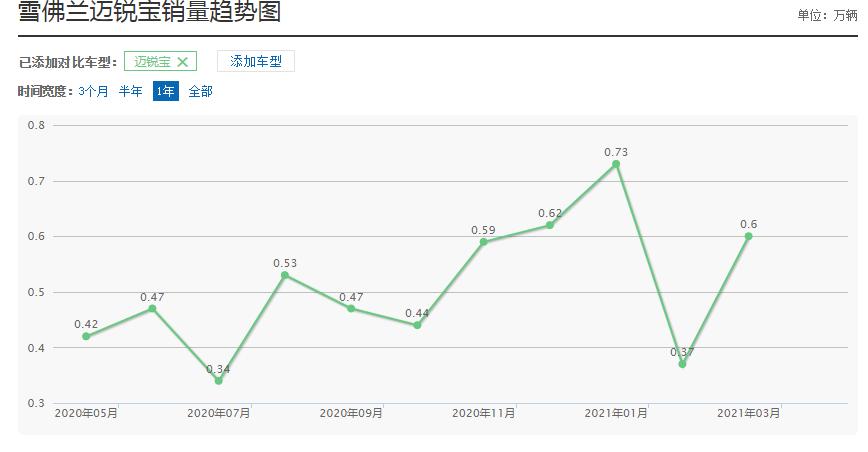The height and width of the screenshot is (452, 868).
Task: Click the 0.59 data point for 2020年11月
Action: pos(483,242)
